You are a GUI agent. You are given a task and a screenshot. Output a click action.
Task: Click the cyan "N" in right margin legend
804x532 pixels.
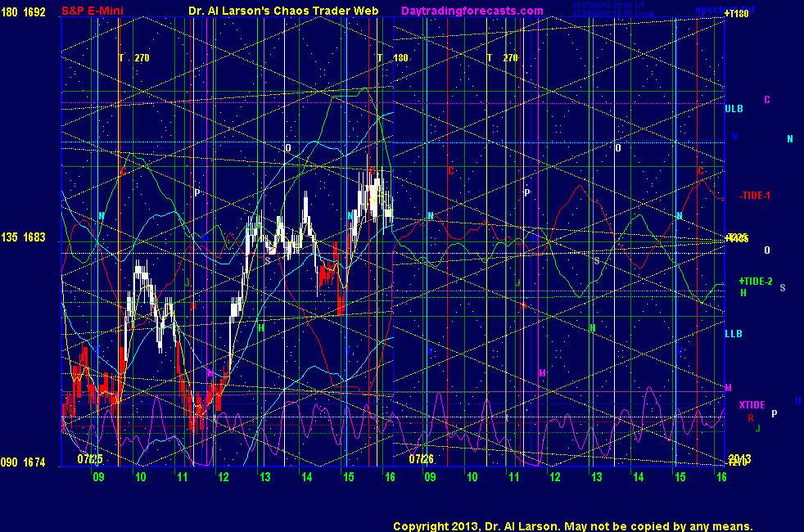(x=789, y=139)
